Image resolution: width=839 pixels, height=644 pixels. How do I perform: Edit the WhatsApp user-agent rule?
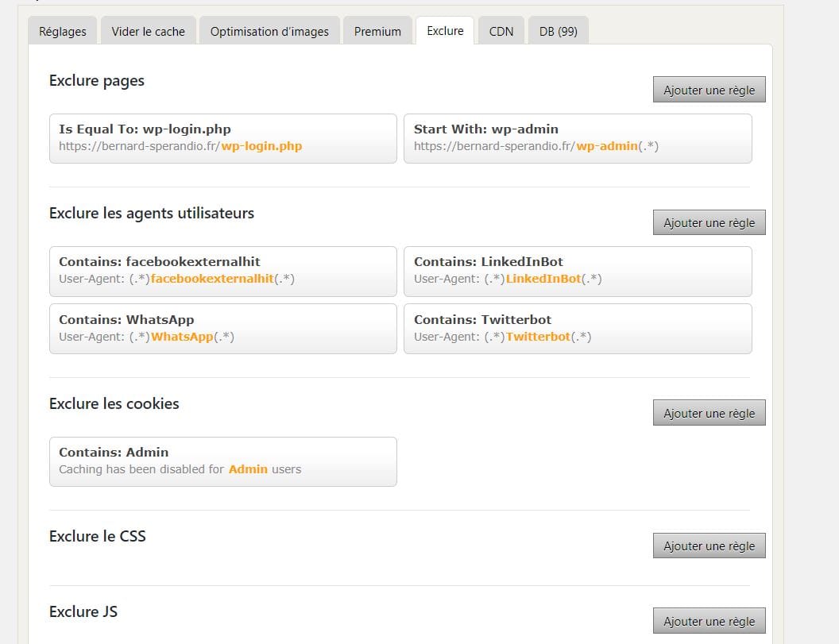point(223,329)
